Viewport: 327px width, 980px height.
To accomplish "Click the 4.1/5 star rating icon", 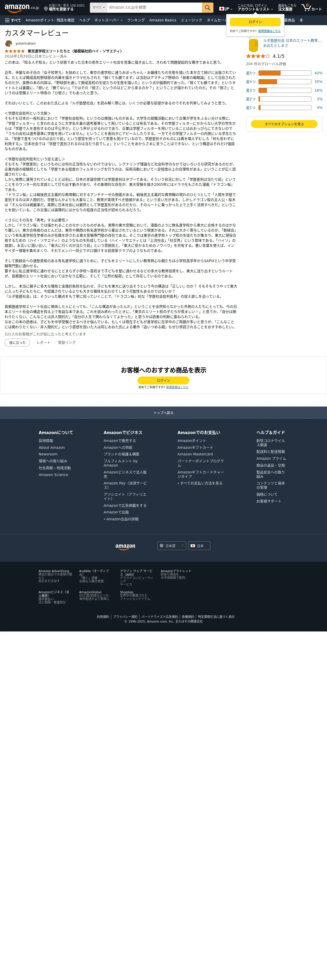I will pyautogui.click(x=258, y=56).
